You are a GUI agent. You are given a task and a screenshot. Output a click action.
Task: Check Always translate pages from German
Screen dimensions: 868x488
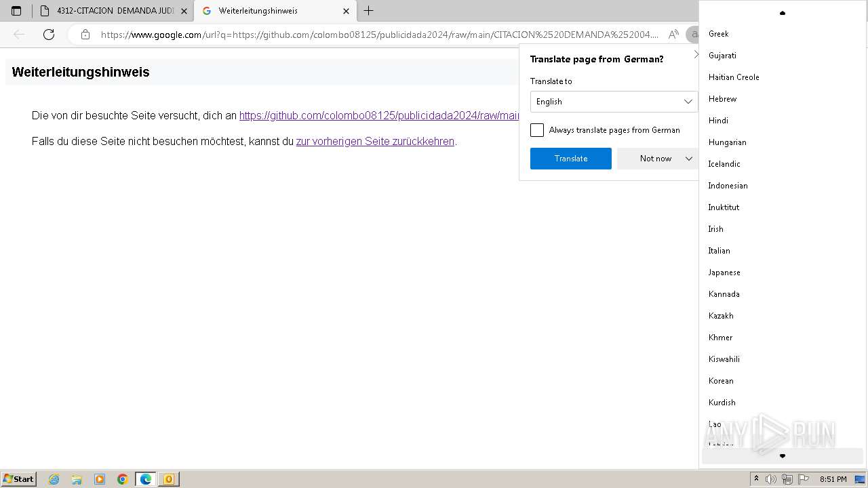537,130
